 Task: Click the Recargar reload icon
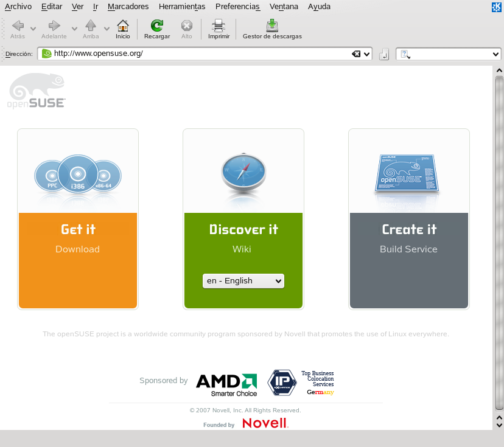[157, 26]
